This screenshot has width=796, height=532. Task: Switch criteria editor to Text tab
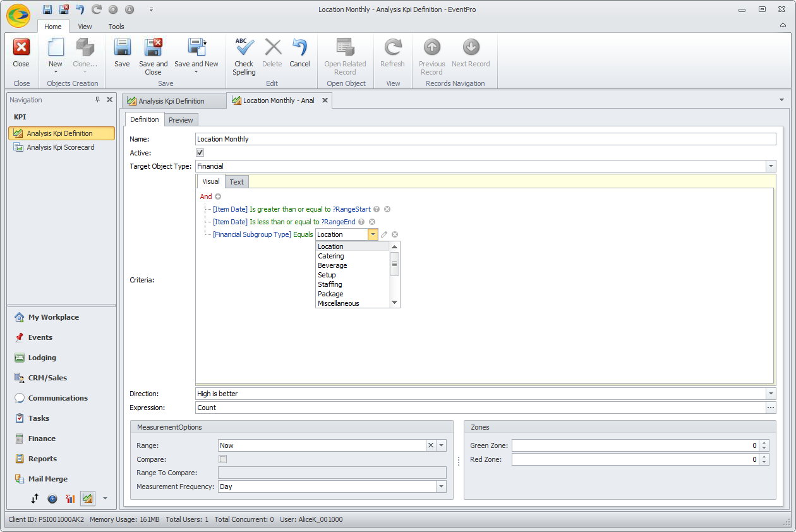tap(237, 182)
